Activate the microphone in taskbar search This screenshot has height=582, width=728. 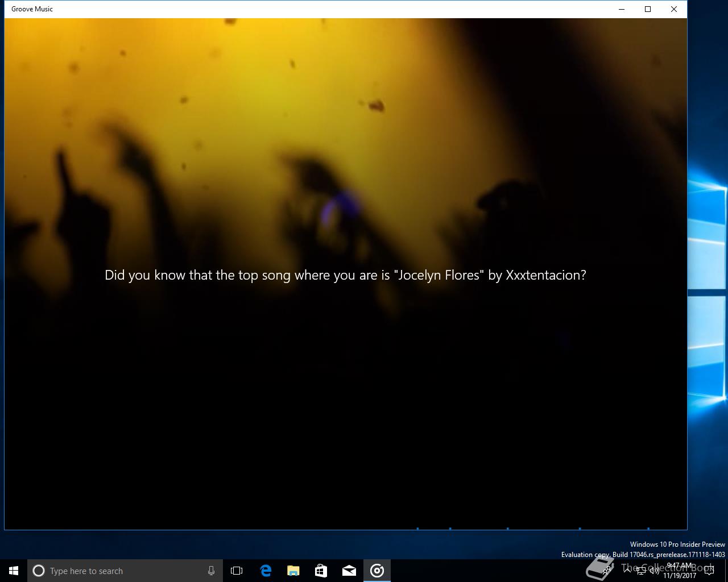pos(211,571)
